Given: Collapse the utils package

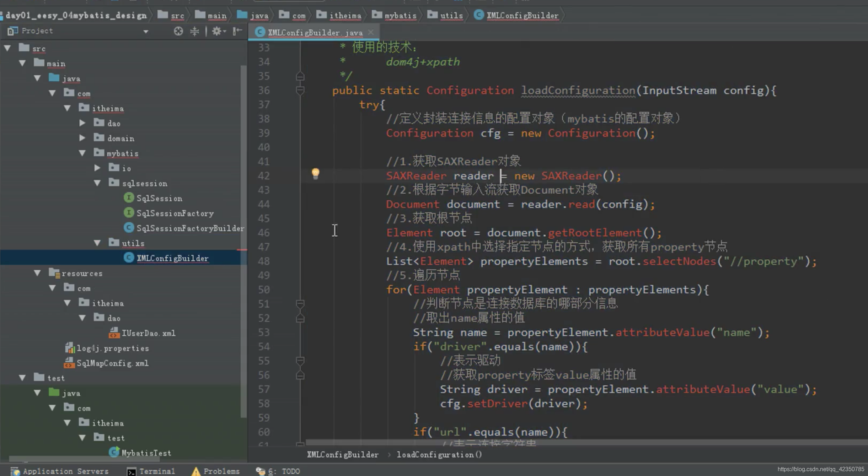Looking at the screenshot, I should (97, 243).
